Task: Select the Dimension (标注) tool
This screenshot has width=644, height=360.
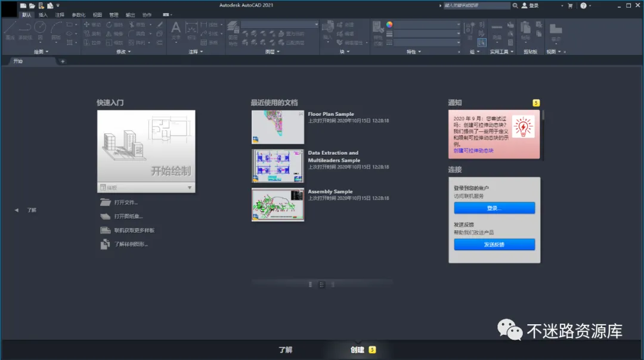Action: point(191,31)
